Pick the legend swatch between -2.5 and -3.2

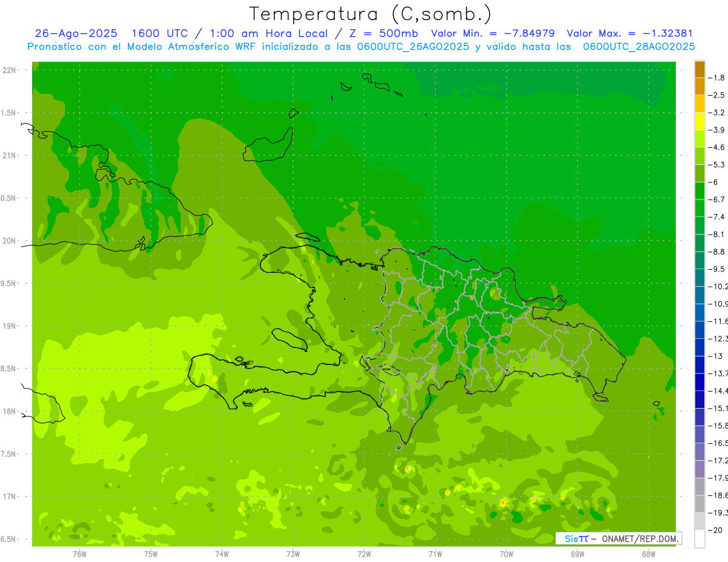pos(699,104)
